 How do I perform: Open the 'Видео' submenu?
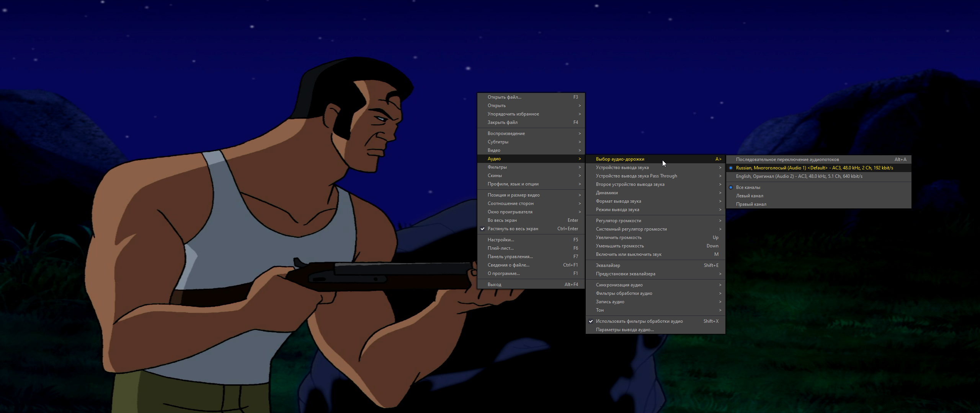tap(531, 150)
